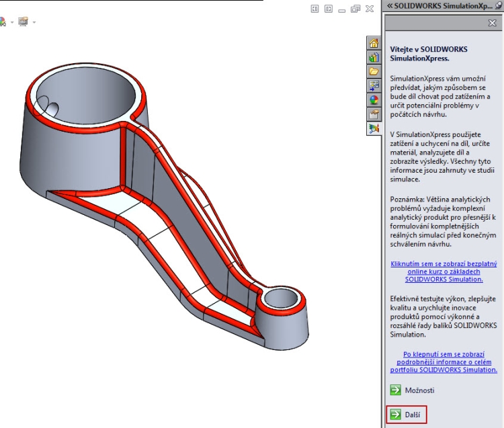Collapse the task pane with double chevron
The height and width of the screenshot is (428, 504).
click(390, 6)
